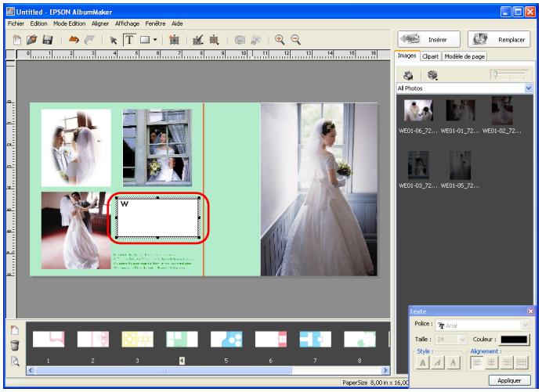542x392 pixels.
Task: Set justified text alignment
Action: (x=522, y=362)
